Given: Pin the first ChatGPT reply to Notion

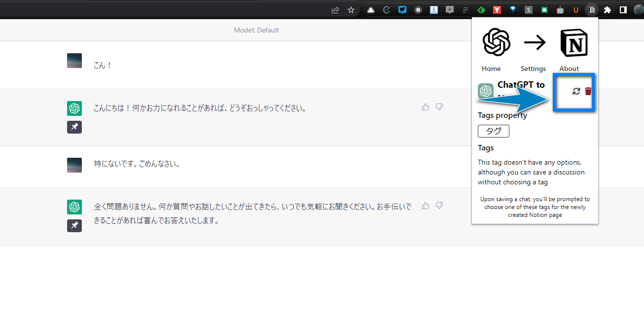Looking at the screenshot, I should tap(74, 127).
